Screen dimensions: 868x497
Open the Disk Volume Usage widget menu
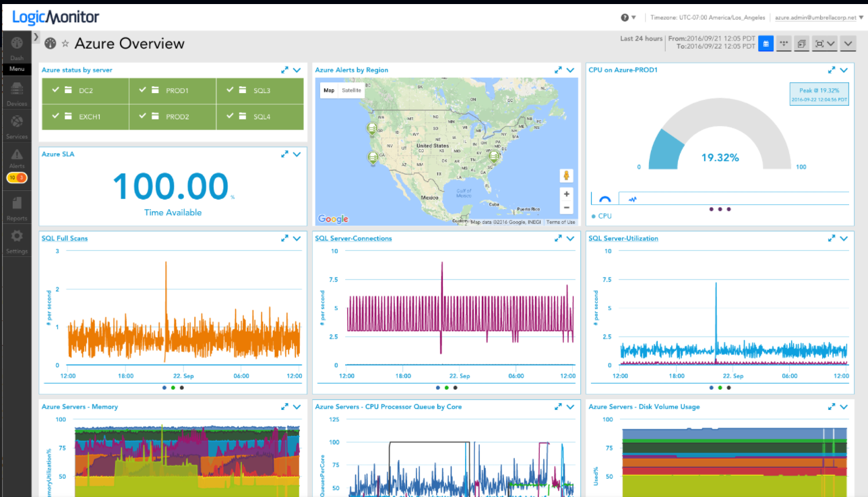[x=844, y=407]
